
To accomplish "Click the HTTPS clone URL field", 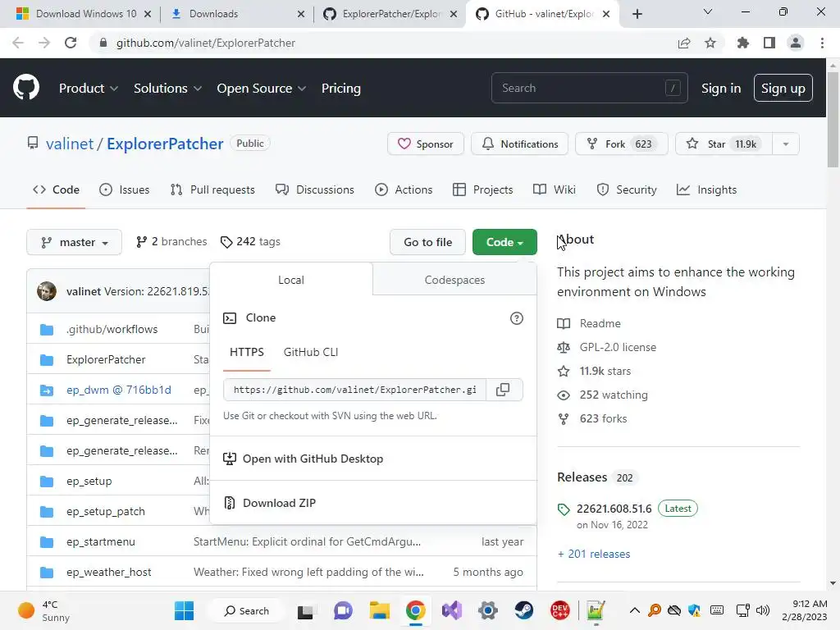I will pyautogui.click(x=354, y=390).
